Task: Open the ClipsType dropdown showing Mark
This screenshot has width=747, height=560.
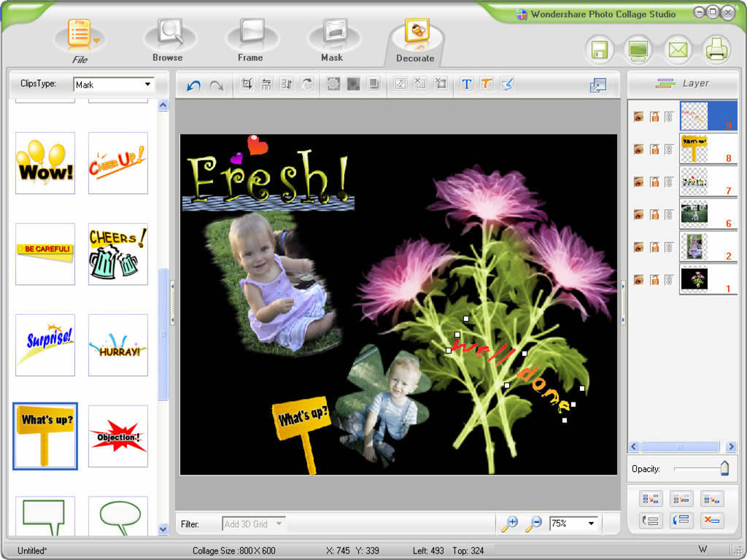Action: 147,85
